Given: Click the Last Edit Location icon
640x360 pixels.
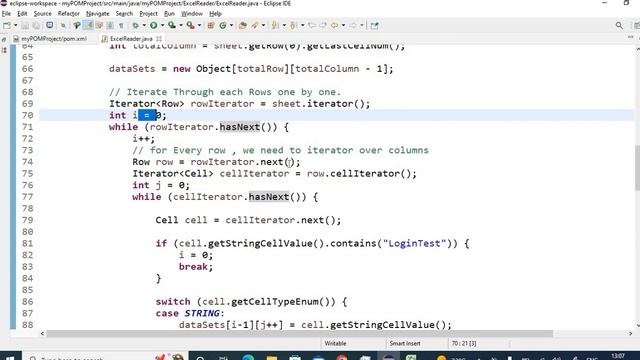Looking at the screenshot, I should coord(312,25).
